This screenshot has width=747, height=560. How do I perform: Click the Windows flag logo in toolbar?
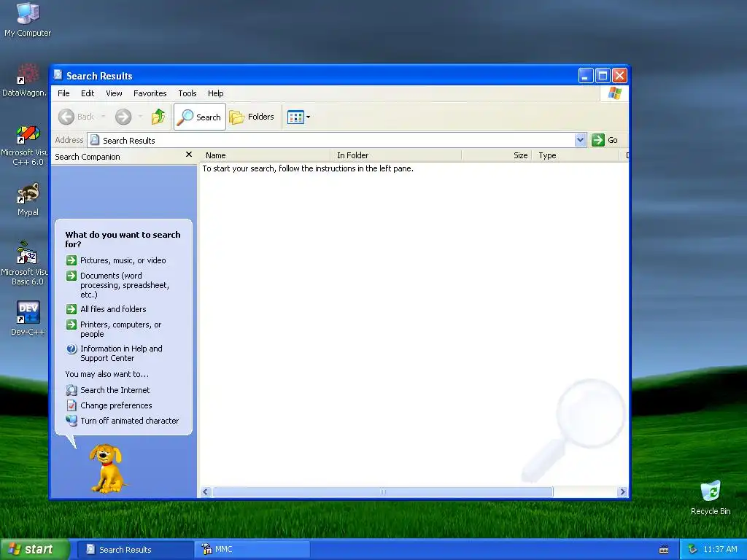614,93
